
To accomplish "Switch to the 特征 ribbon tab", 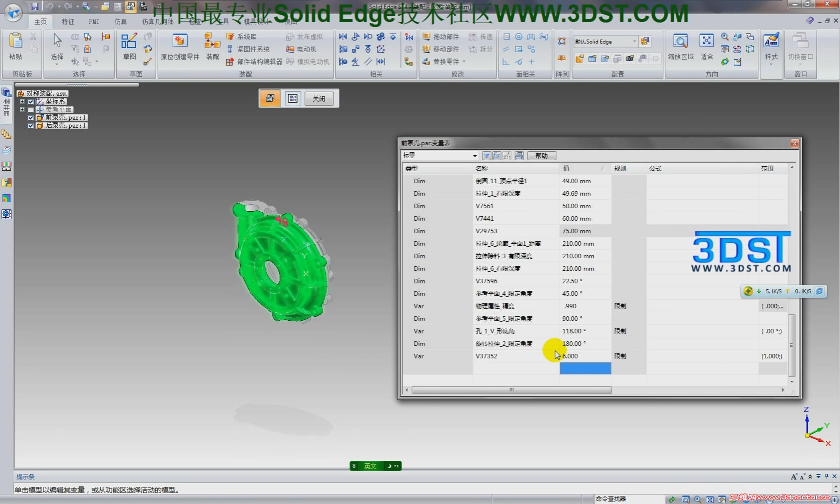I will pos(68,22).
